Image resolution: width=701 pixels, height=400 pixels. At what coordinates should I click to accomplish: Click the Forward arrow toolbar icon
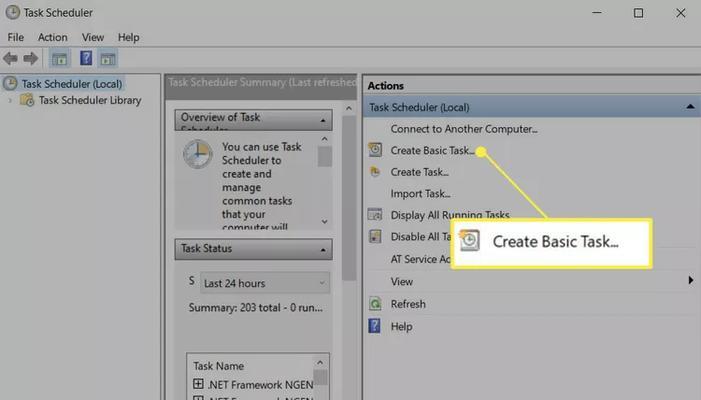pyautogui.click(x=30, y=59)
